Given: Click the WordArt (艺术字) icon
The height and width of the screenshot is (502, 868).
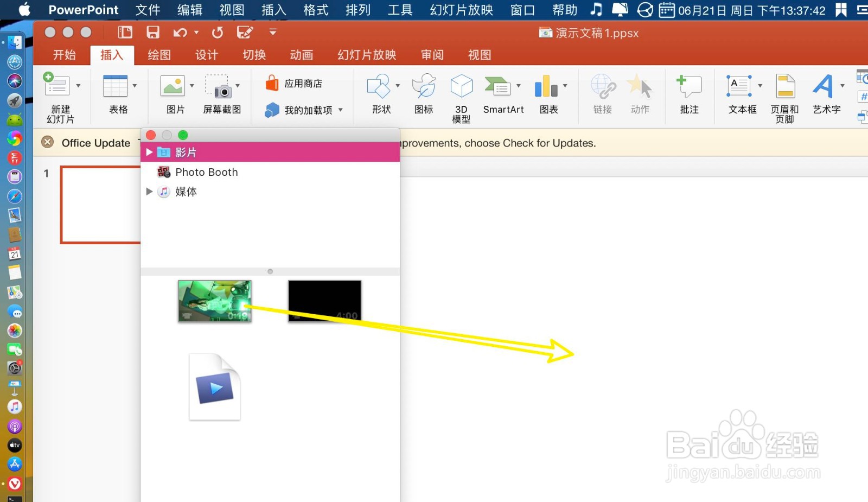Looking at the screenshot, I should coord(823,86).
